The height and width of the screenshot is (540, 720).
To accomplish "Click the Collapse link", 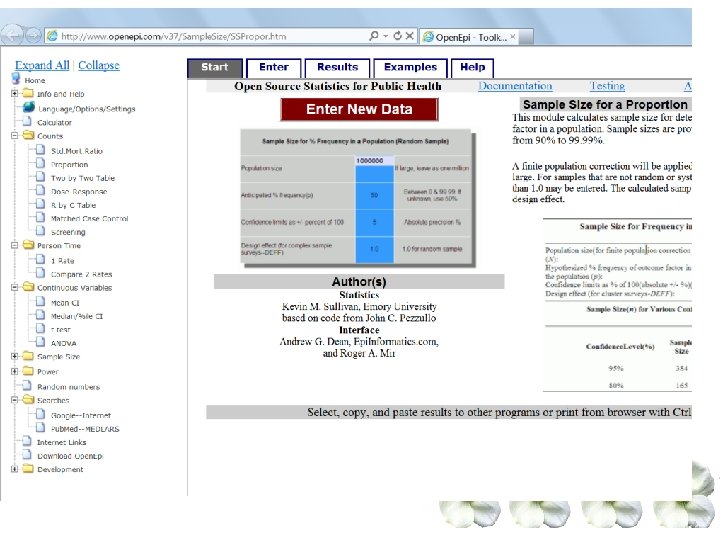I will (x=99, y=65).
